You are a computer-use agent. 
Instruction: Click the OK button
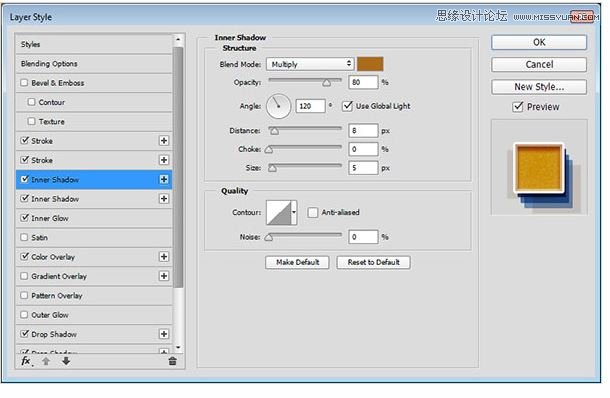click(539, 42)
